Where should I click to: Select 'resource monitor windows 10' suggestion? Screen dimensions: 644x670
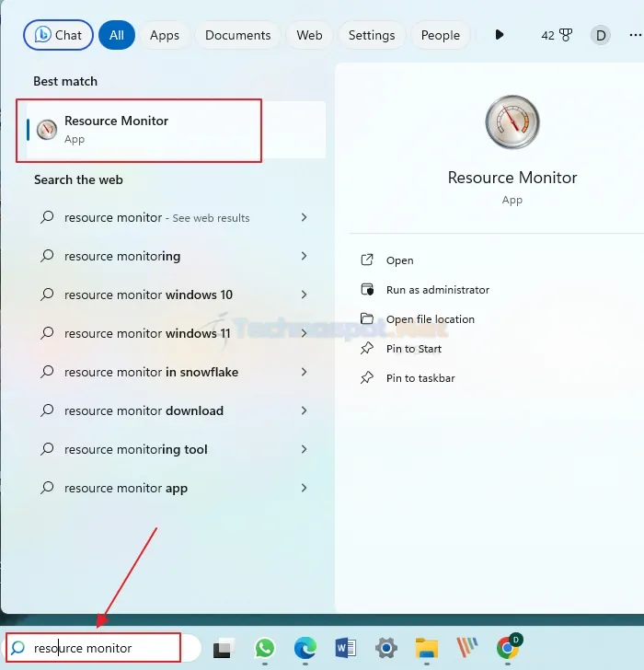pos(174,295)
